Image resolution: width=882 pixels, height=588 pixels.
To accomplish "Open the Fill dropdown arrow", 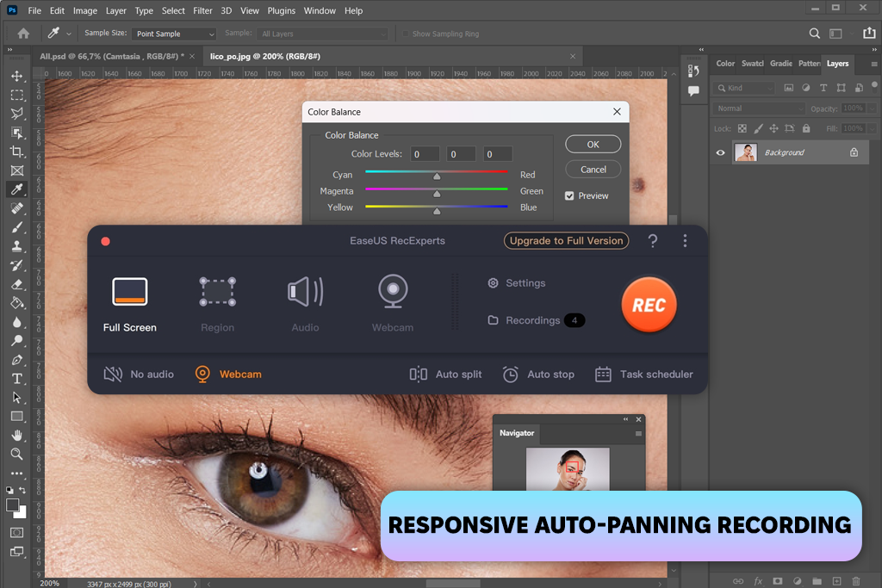I will click(872, 129).
